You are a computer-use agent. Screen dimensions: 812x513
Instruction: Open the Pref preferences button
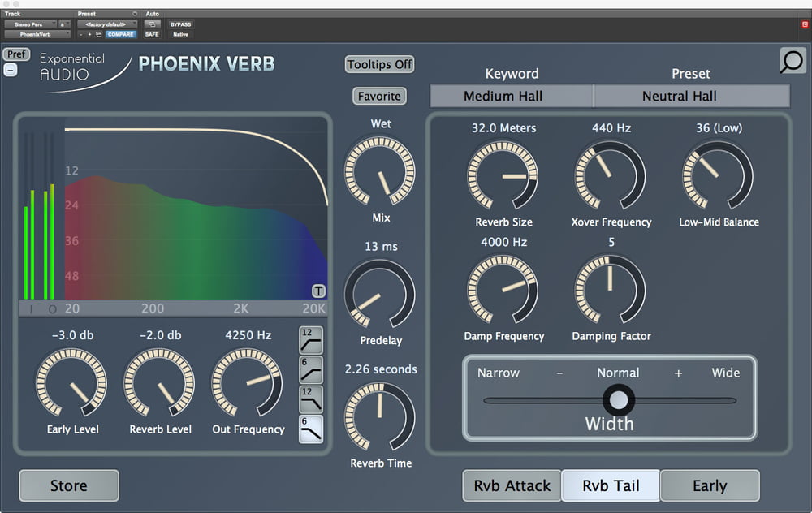pos(16,54)
